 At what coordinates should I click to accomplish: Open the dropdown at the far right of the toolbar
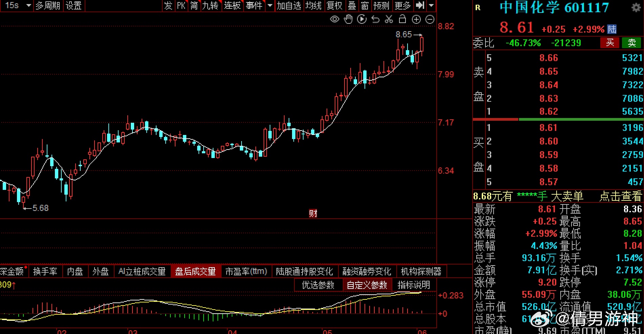[431, 6]
